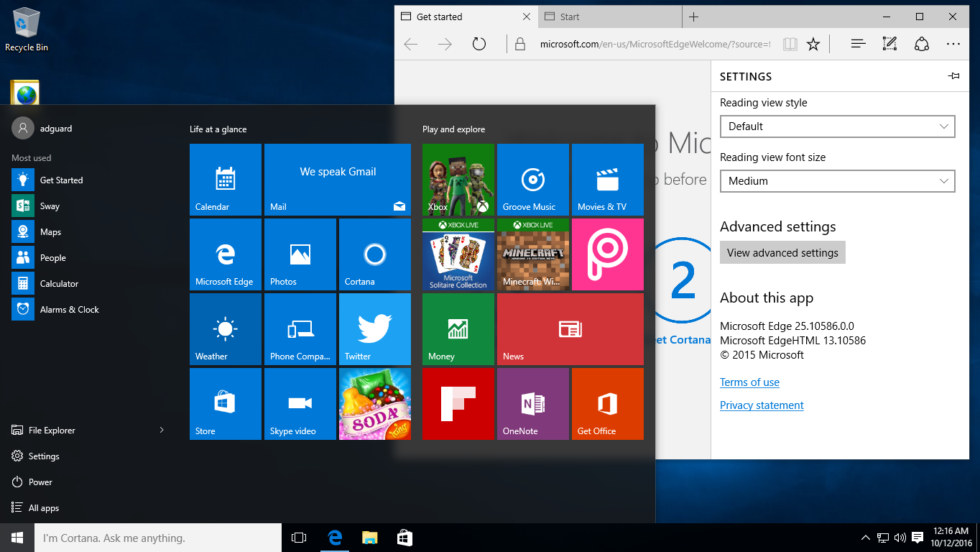Open the Reading view style dropdown
980x552 pixels.
(838, 126)
